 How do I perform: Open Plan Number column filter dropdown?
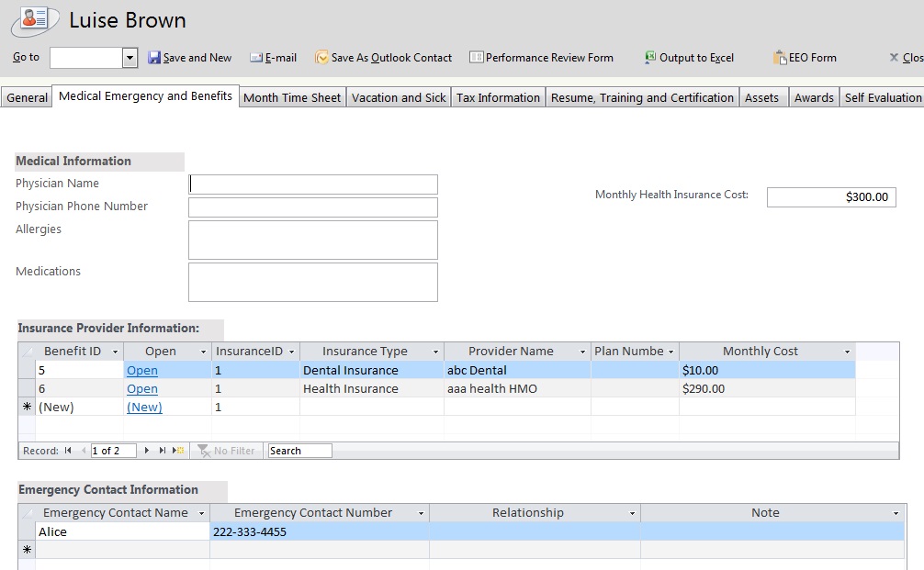click(670, 352)
